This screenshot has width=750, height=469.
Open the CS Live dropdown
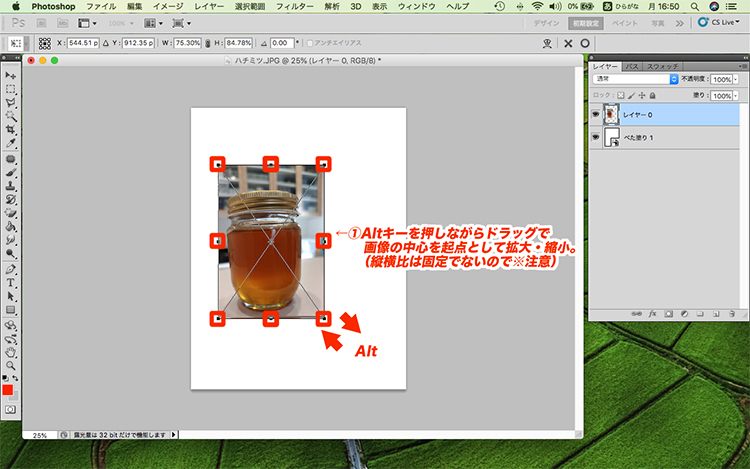[718, 22]
